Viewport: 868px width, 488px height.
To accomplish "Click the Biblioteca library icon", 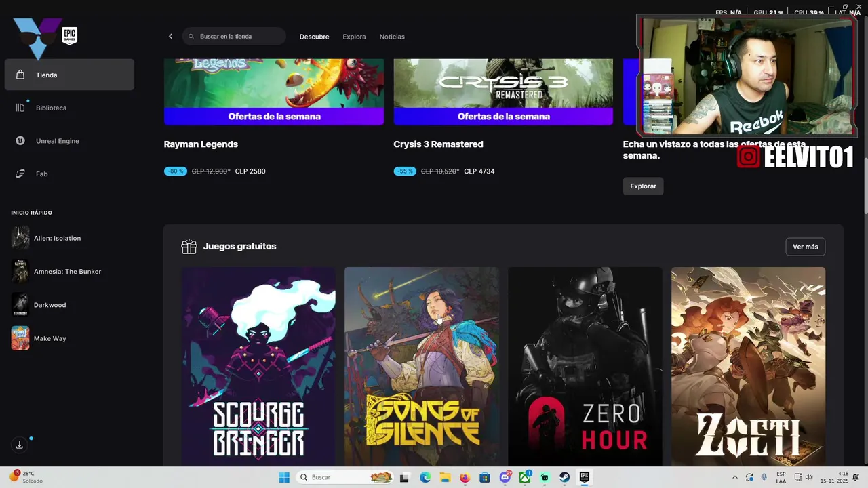I will pyautogui.click(x=20, y=108).
